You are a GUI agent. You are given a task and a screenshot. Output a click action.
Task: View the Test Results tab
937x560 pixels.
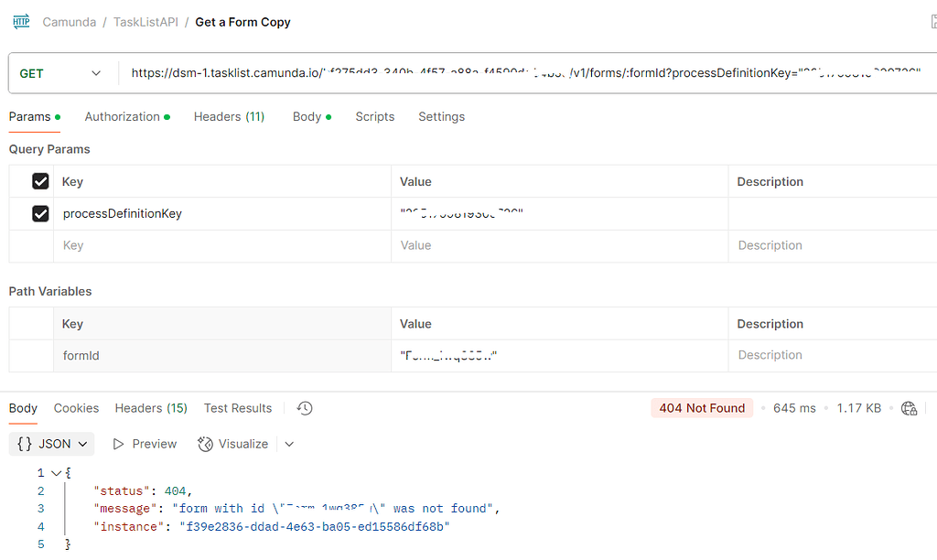[237, 408]
